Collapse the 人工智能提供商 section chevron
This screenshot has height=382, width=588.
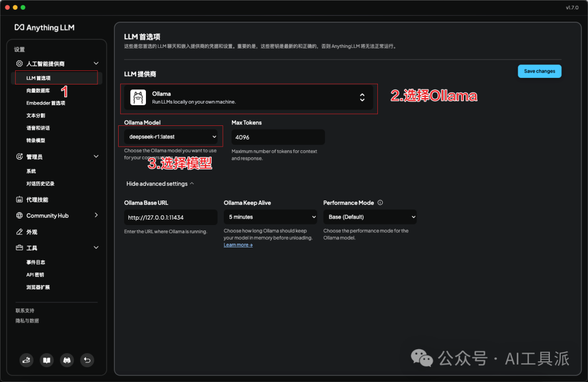click(96, 63)
